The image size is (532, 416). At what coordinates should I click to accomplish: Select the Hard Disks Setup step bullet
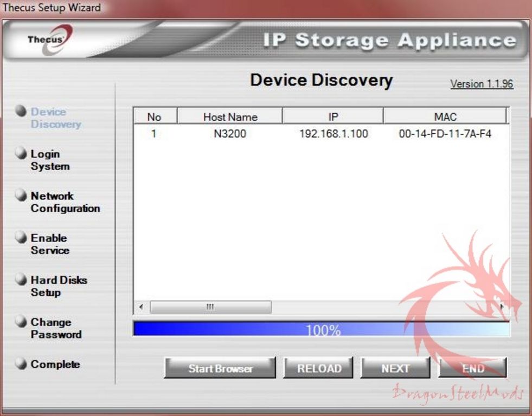[21, 279]
